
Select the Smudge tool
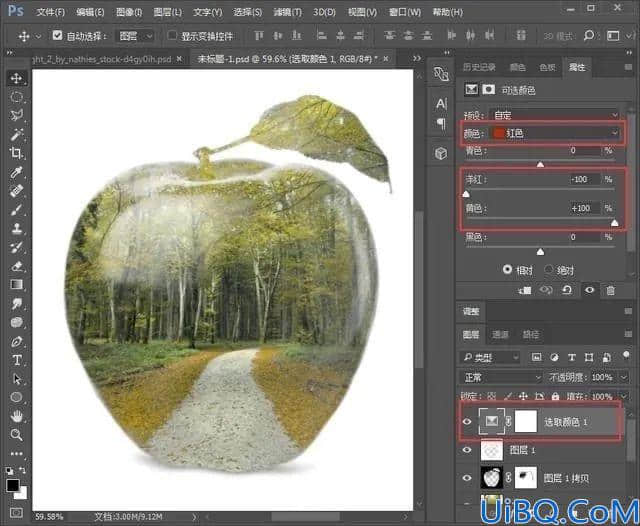16,304
